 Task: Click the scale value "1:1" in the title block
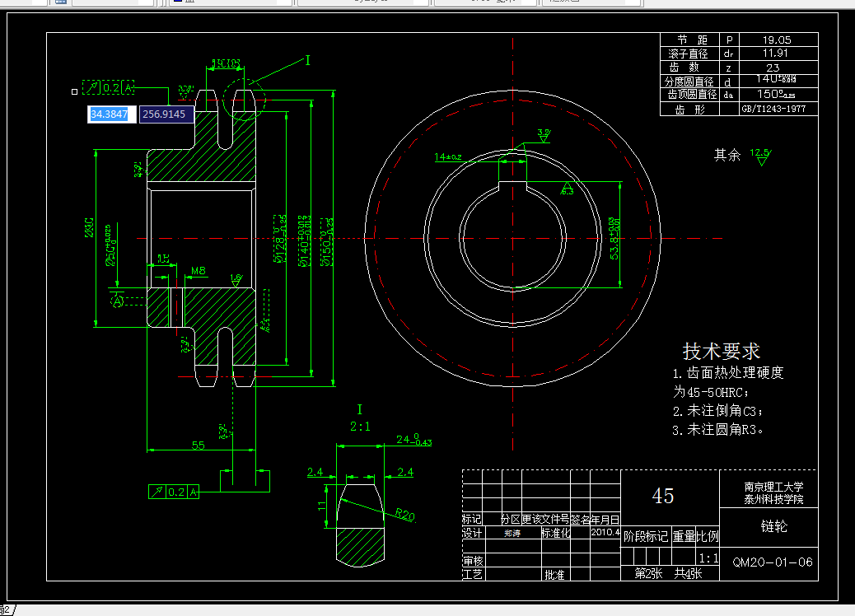coord(709,558)
